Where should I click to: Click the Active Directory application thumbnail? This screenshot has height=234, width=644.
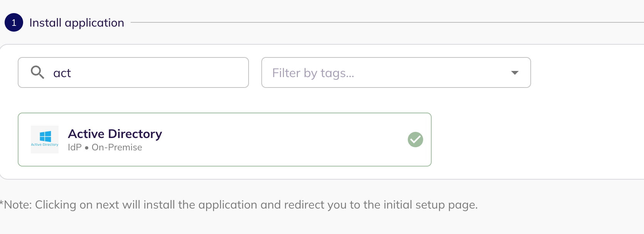coord(45,140)
